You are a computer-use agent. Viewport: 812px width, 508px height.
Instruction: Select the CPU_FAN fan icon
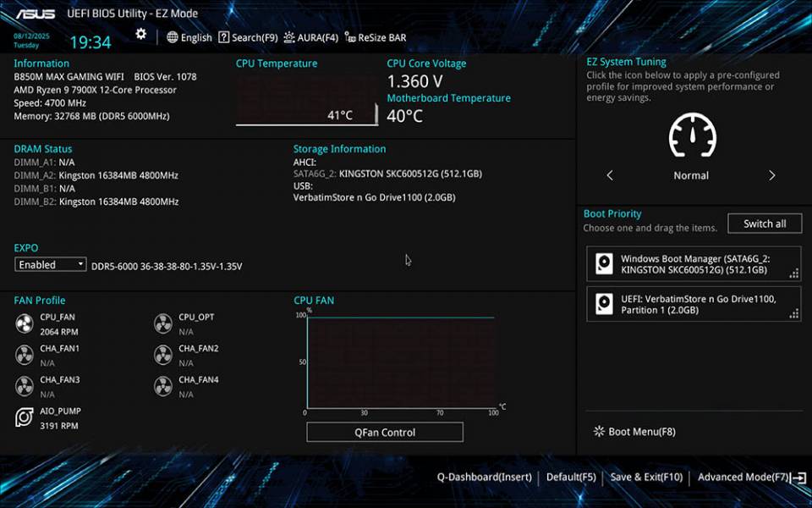tap(23, 322)
